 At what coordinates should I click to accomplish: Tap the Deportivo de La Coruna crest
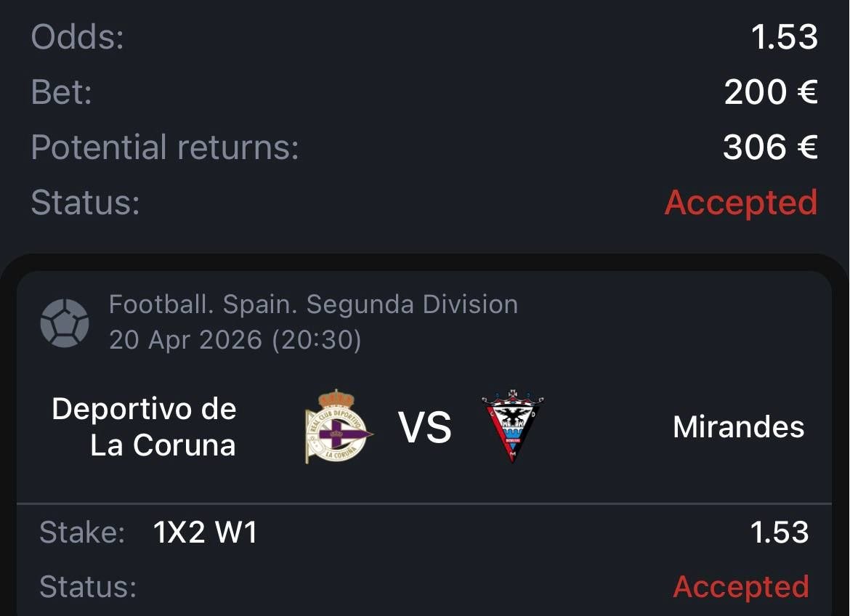coord(338,426)
